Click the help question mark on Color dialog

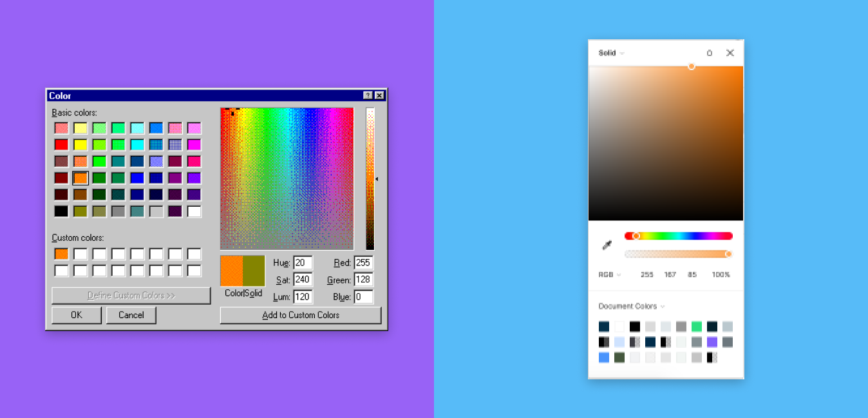coord(368,95)
